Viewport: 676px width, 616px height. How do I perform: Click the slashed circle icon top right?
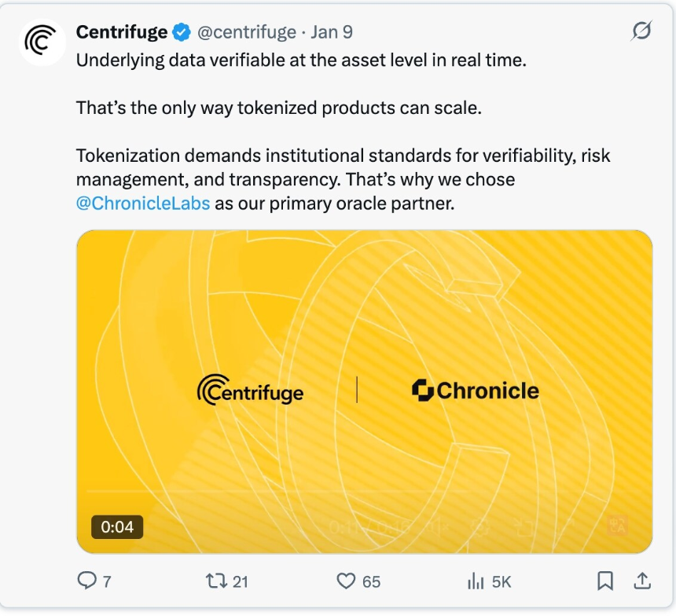coord(641,31)
